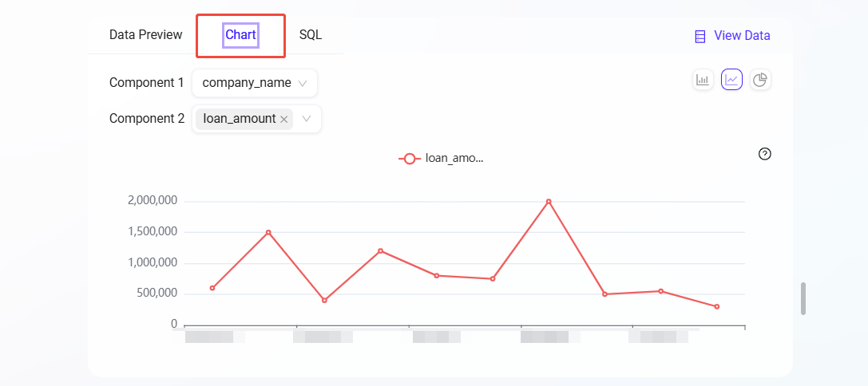Open the SQL tab
The height and width of the screenshot is (386, 868).
[311, 35]
